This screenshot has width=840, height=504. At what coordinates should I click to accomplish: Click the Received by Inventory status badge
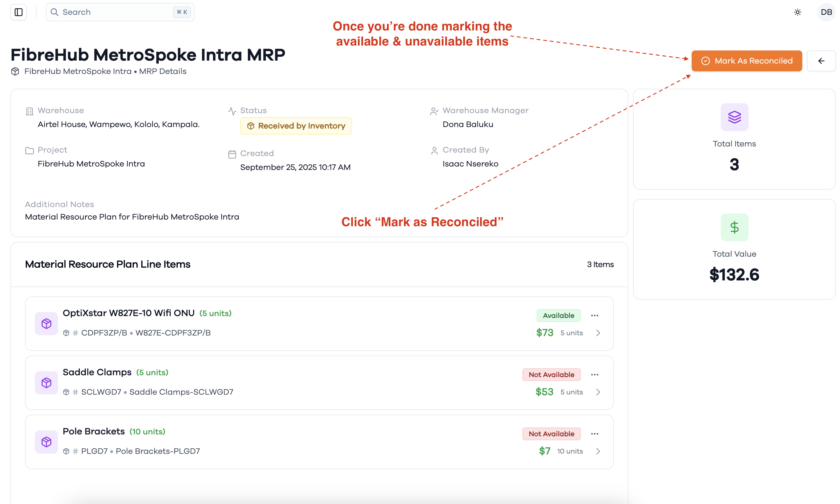pyautogui.click(x=296, y=126)
